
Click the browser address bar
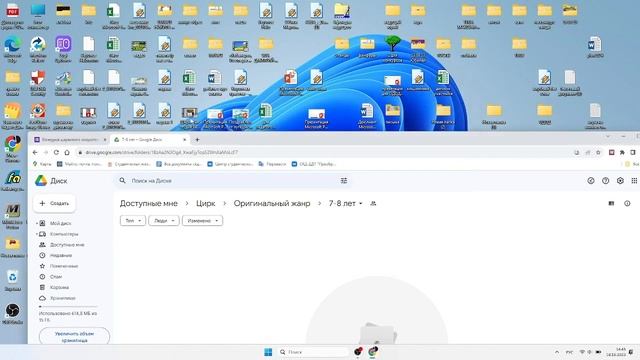coord(327,152)
